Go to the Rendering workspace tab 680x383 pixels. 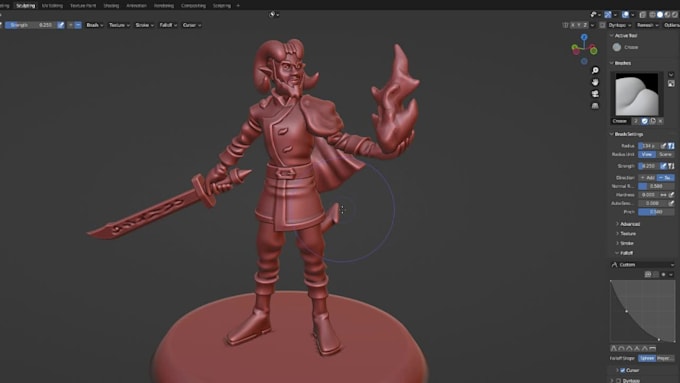[x=163, y=6]
